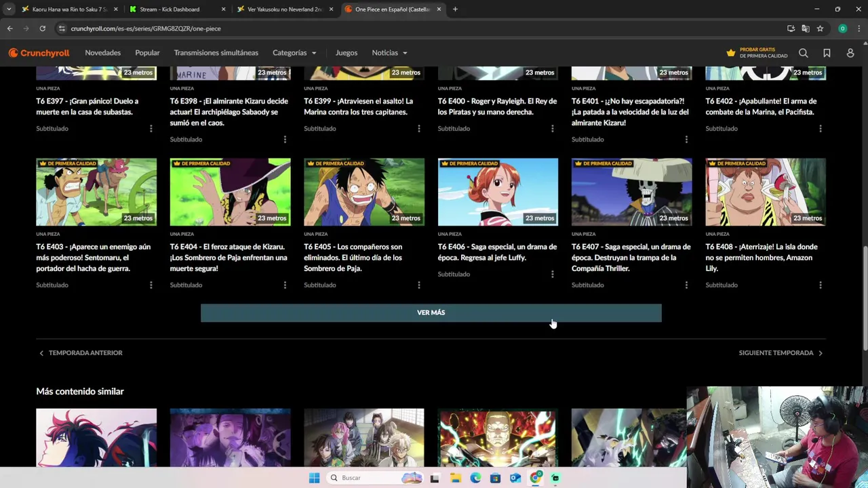Open the tab search dropdown arrow
Viewport: 868px width, 488px height.
[x=9, y=9]
